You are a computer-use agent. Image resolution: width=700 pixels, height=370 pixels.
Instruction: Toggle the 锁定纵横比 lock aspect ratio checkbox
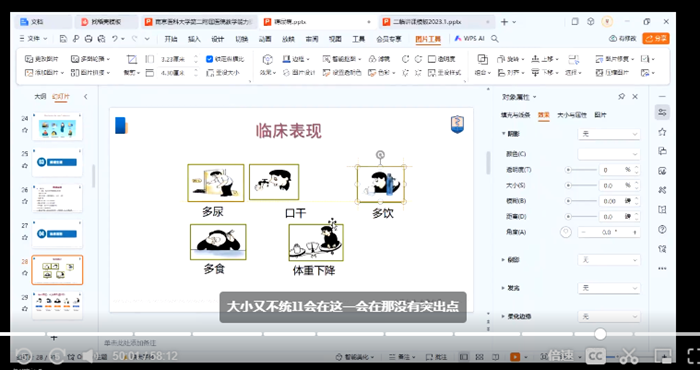point(209,59)
